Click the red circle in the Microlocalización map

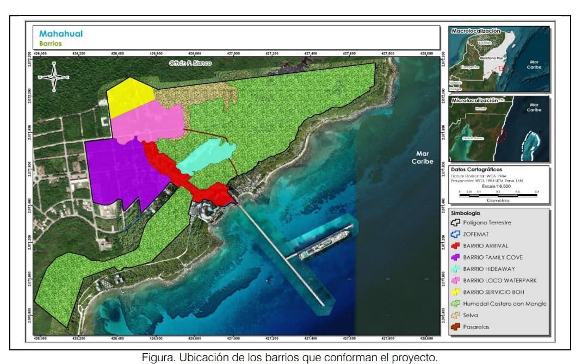[x=499, y=134]
